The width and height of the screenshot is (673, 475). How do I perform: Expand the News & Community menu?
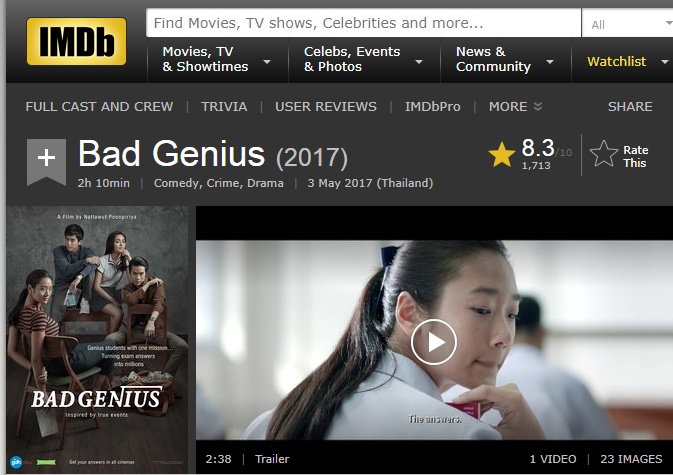coord(505,59)
